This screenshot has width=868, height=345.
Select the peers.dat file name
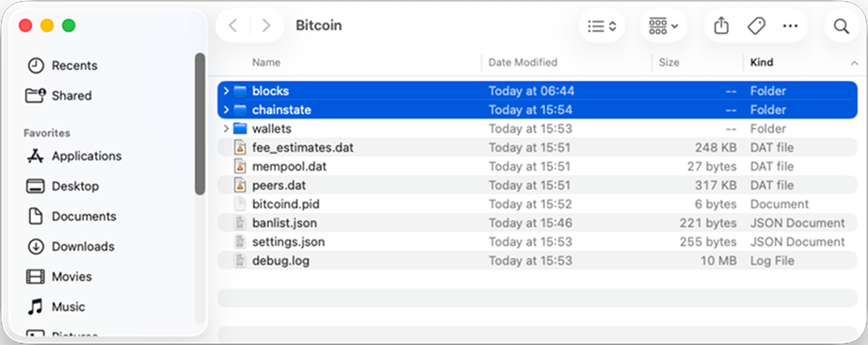pyautogui.click(x=279, y=186)
